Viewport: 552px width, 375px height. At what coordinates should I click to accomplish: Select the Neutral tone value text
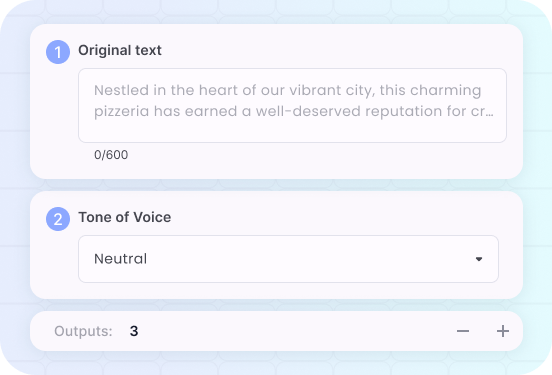(x=120, y=259)
